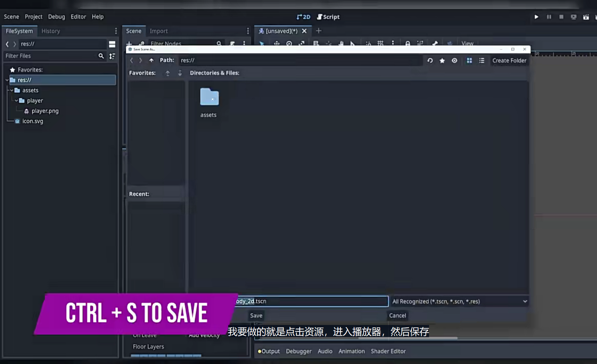Collapse the player folder in tree
The height and width of the screenshot is (364, 597).
tap(16, 101)
